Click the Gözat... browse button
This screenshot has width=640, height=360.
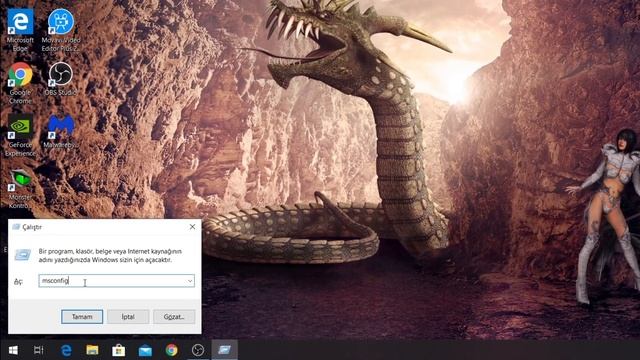coord(174,317)
